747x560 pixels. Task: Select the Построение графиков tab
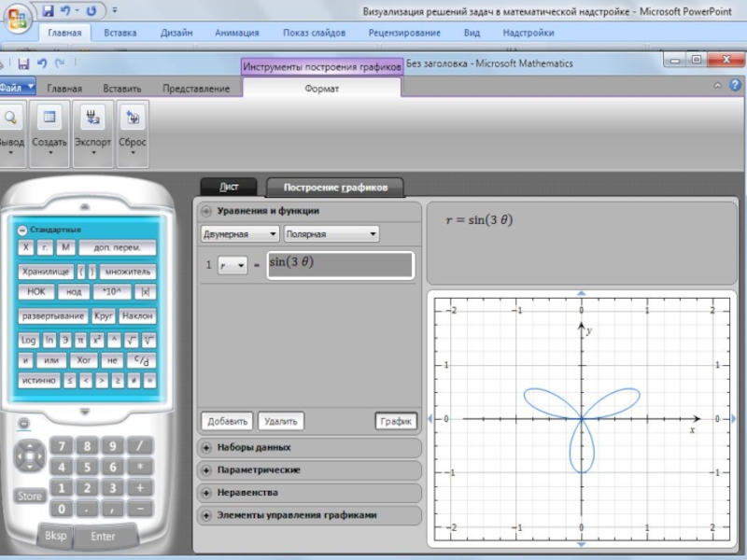335,188
